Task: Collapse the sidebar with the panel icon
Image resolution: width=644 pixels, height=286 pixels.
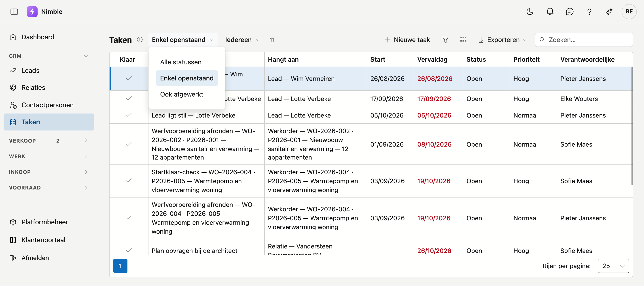Action: point(14,12)
